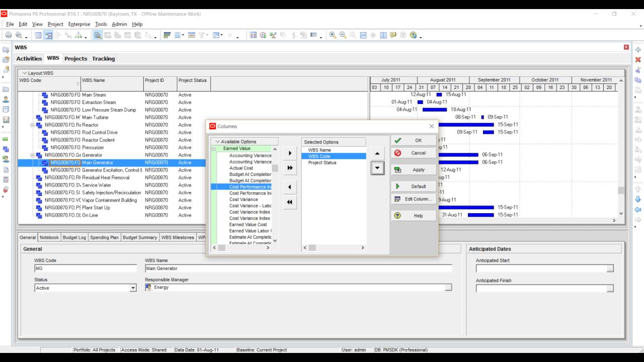Collapse the Reactor WBS node
Viewport: 644px width, 362px height.
tap(33, 125)
